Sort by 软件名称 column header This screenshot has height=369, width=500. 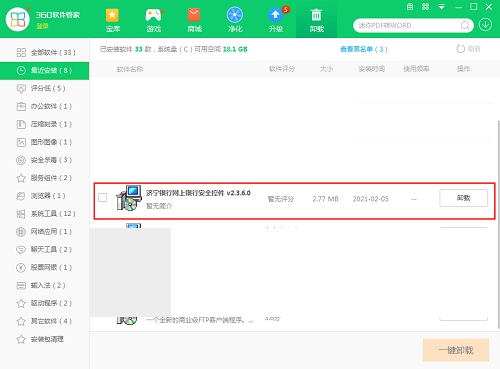[x=130, y=69]
